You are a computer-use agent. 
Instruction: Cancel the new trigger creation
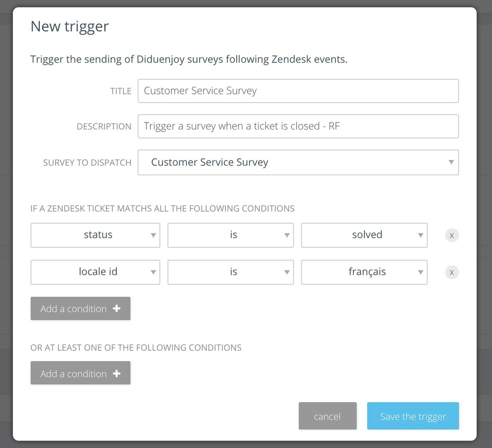(x=328, y=416)
